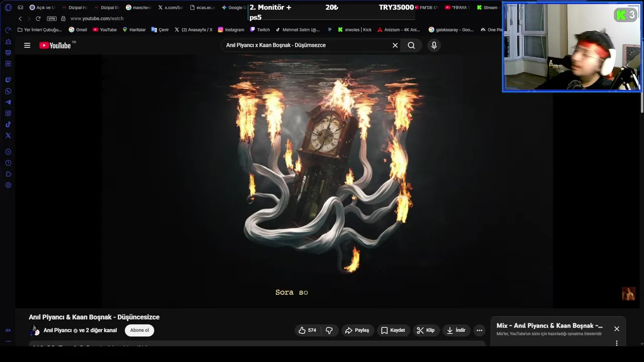
Task: Open the elwoles | Kick bookmark
Action: coord(355,30)
